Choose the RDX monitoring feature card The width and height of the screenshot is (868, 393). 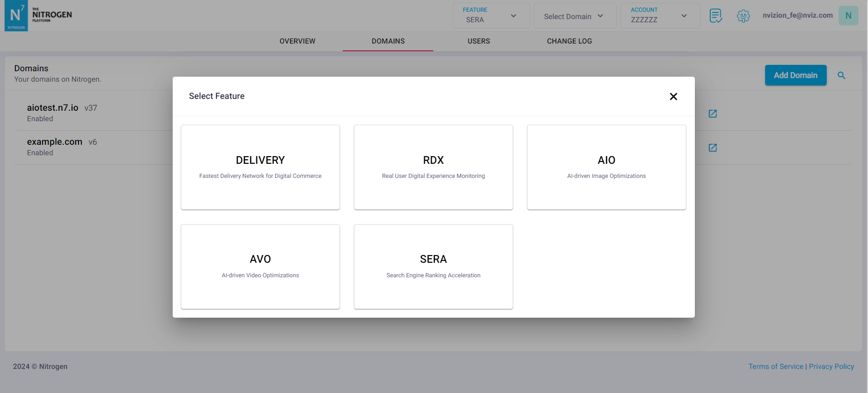(x=433, y=167)
